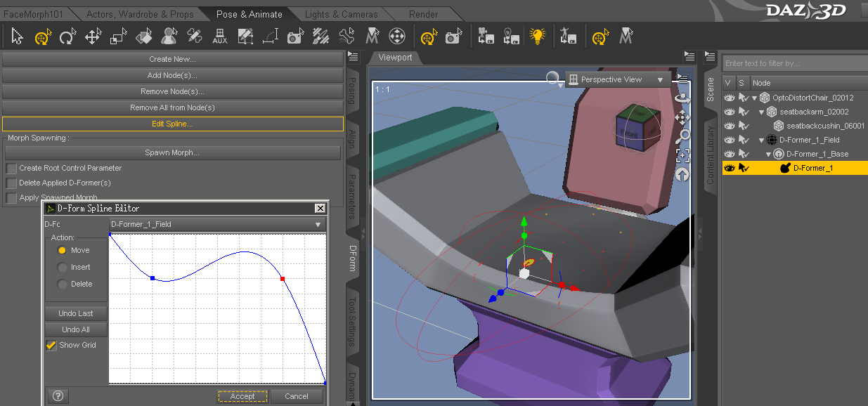Select the Scale tool icon
Screen dimensions: 868x406
click(x=118, y=36)
